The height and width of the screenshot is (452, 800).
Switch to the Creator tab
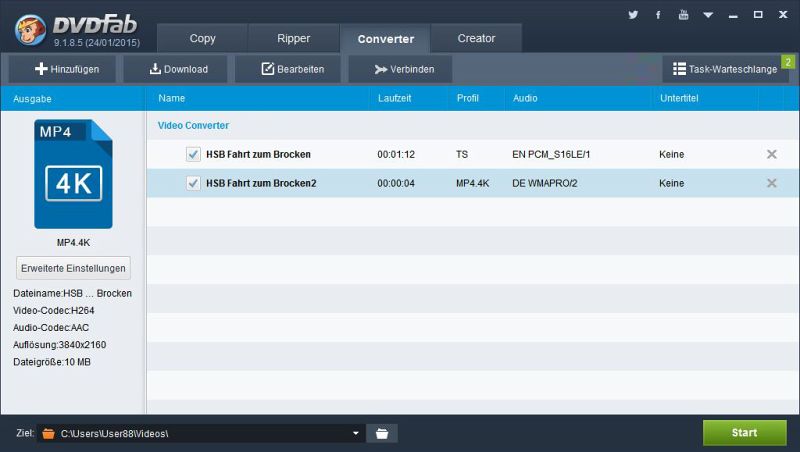pos(476,38)
